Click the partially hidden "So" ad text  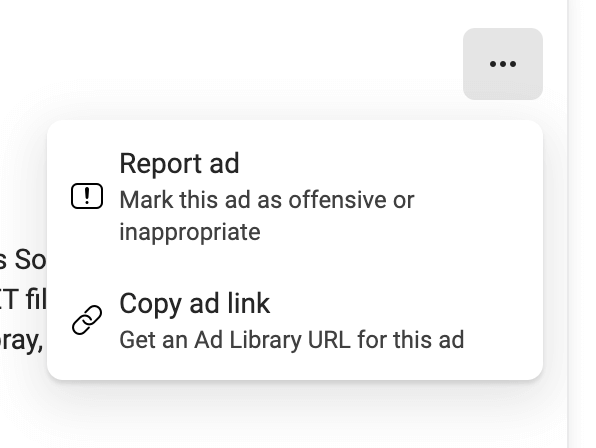click(30, 260)
